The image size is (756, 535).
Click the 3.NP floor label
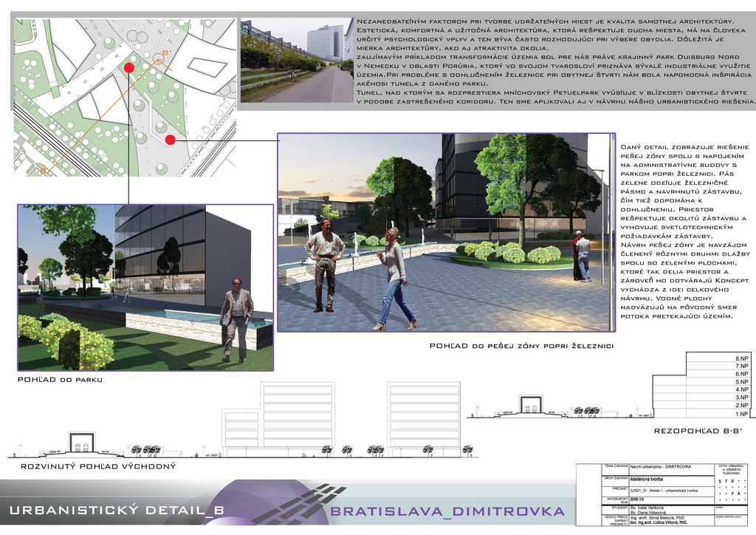pyautogui.click(x=741, y=398)
